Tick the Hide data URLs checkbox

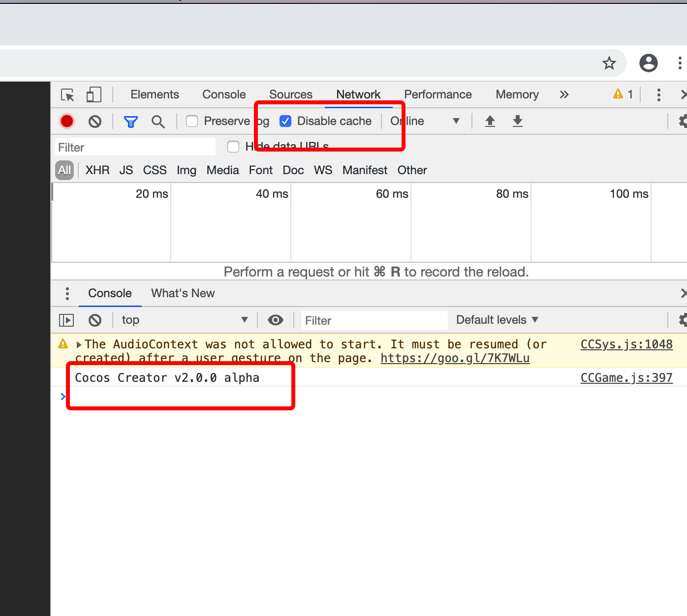tap(233, 147)
